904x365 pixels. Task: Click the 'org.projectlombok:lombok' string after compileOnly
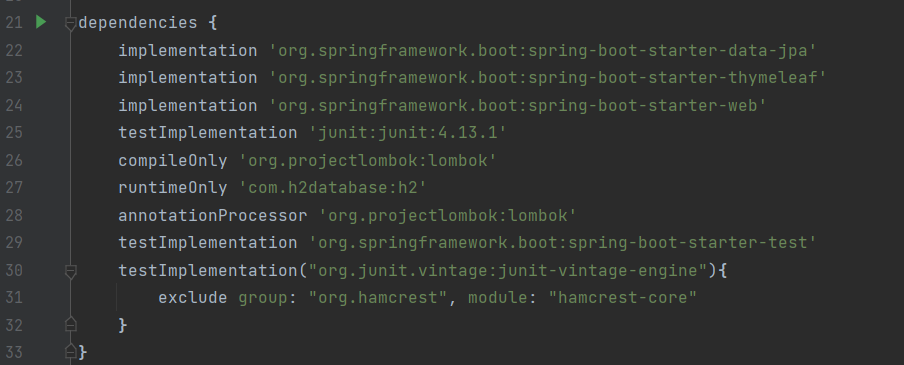368,160
